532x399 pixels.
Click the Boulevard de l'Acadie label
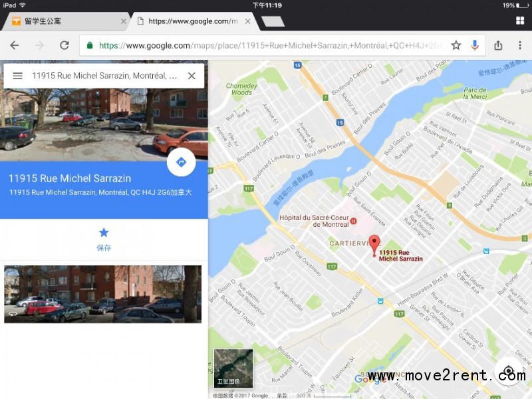tap(448, 139)
